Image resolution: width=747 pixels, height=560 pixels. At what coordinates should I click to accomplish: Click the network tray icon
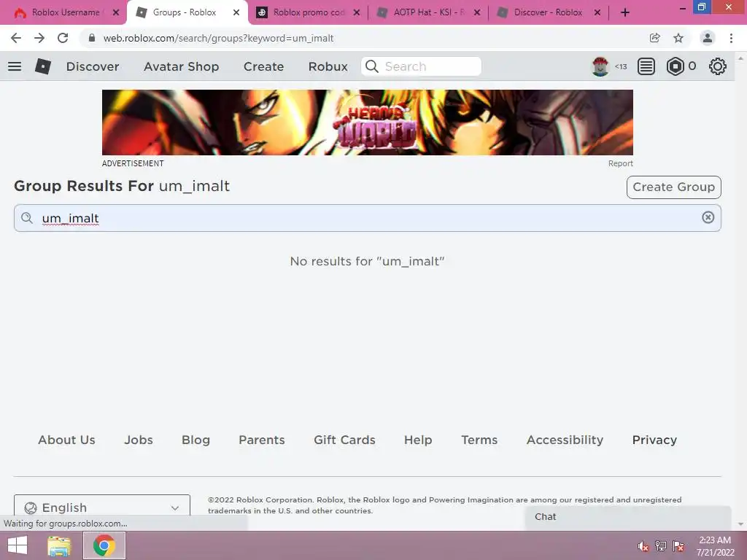point(661,546)
